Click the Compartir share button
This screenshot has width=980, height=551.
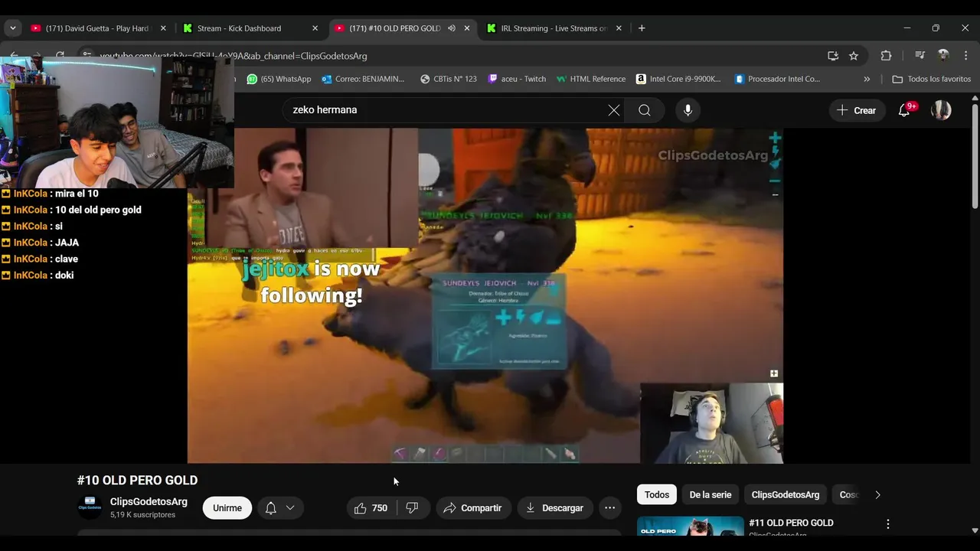point(474,508)
